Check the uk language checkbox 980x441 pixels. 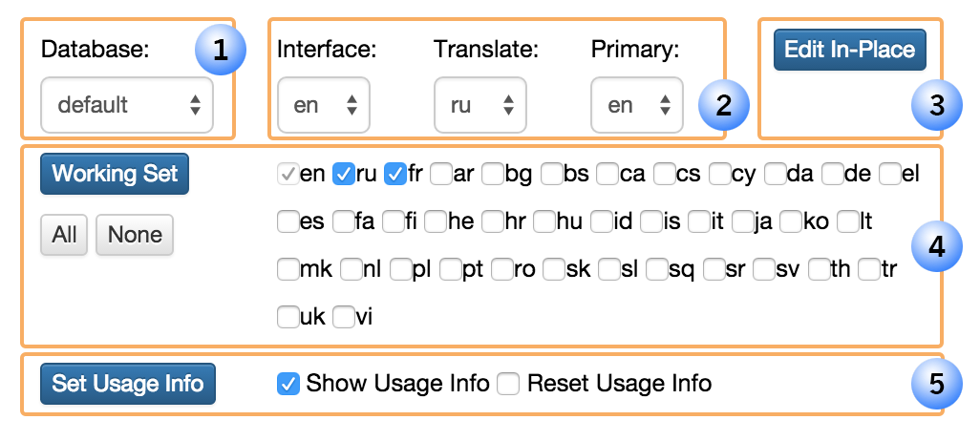[x=288, y=317]
